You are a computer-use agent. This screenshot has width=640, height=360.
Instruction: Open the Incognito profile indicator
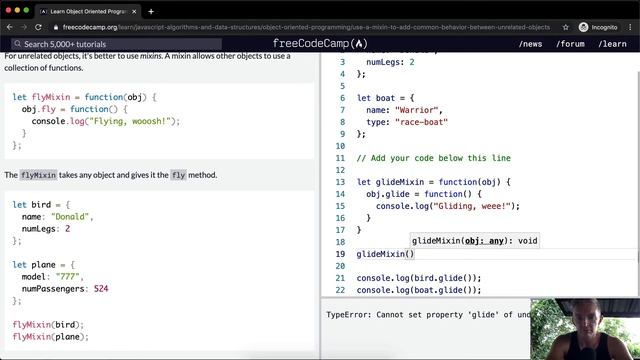pos(598,27)
